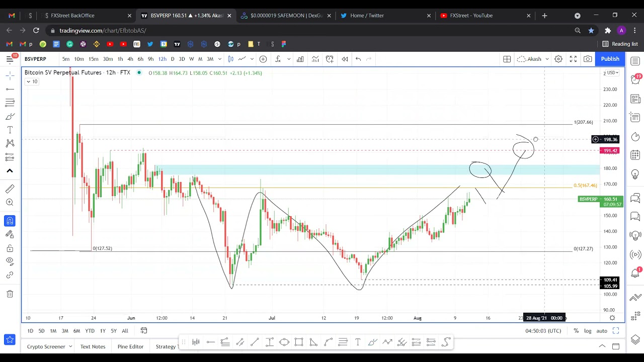The height and width of the screenshot is (362, 644).
Task: Click the Publish button
Action: click(x=610, y=59)
